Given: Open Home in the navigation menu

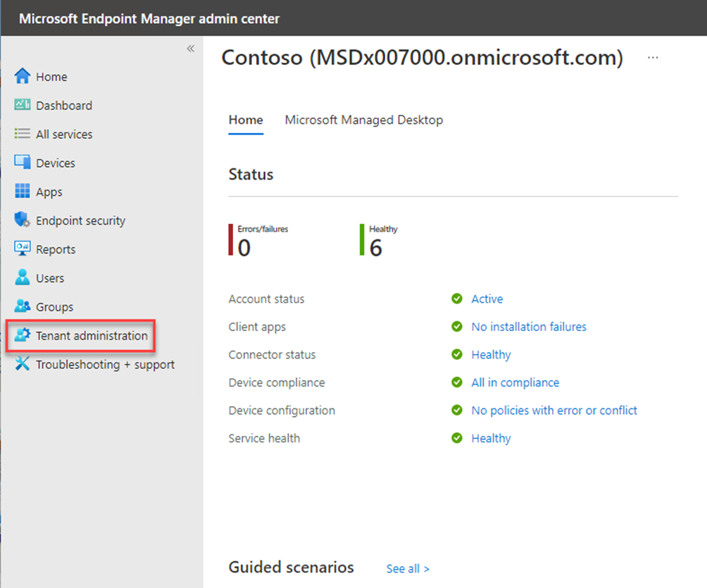Looking at the screenshot, I should (51, 77).
